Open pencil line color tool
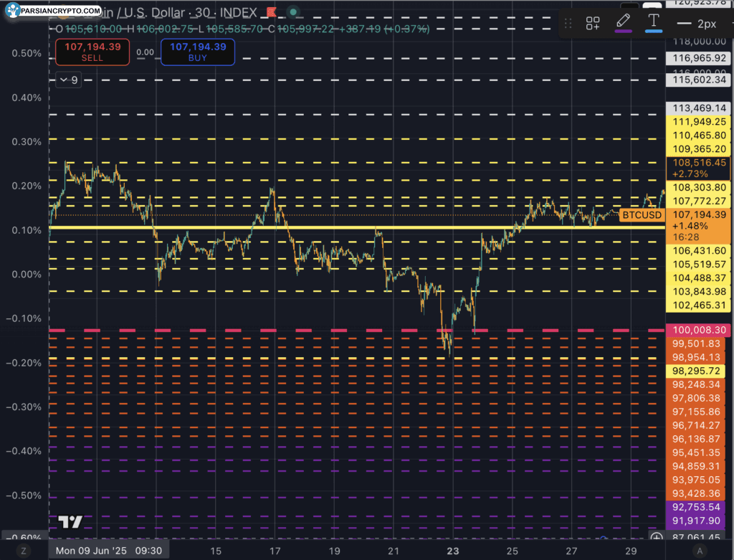Screen dimensions: 734x560 [x=623, y=22]
